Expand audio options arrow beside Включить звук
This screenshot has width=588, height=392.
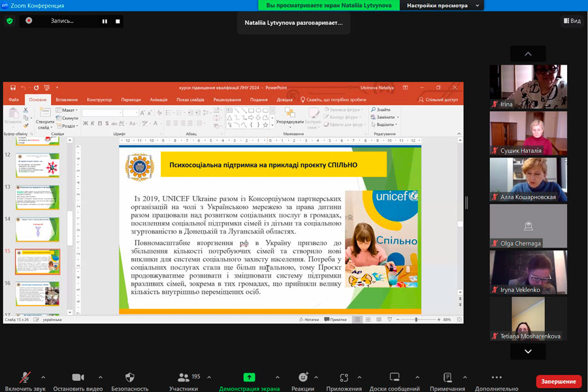(x=43, y=378)
